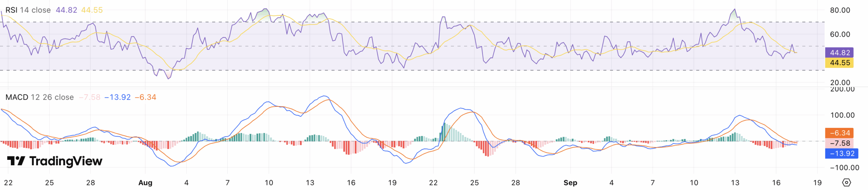Click the 28 date label before Sep
Viewport: 868px width, 190px height.
point(516,183)
